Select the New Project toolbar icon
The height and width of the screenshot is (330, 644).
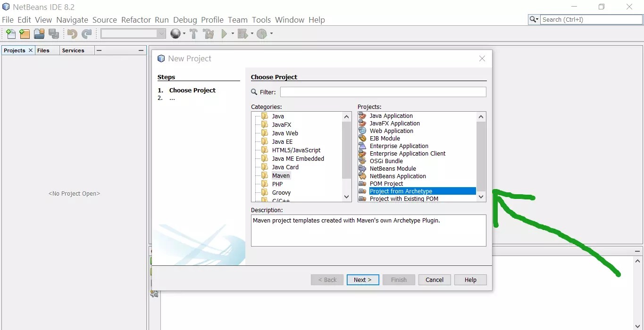pyautogui.click(x=24, y=33)
